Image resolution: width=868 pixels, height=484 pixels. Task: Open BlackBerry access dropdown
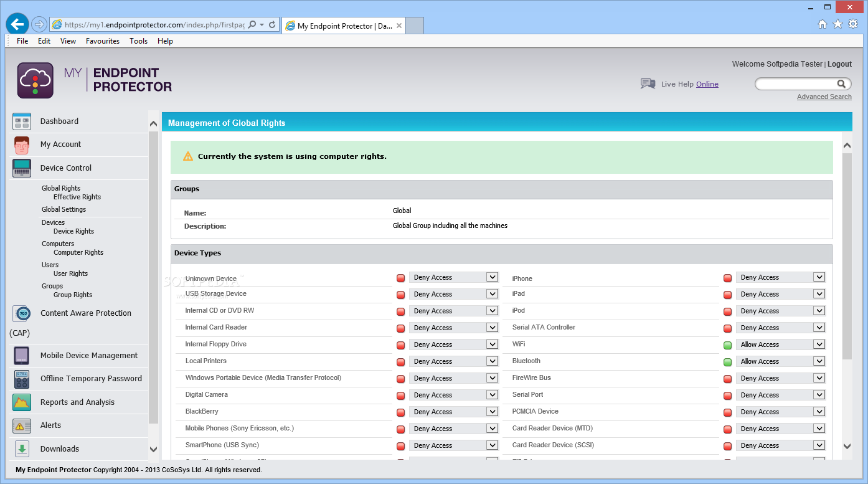(454, 412)
